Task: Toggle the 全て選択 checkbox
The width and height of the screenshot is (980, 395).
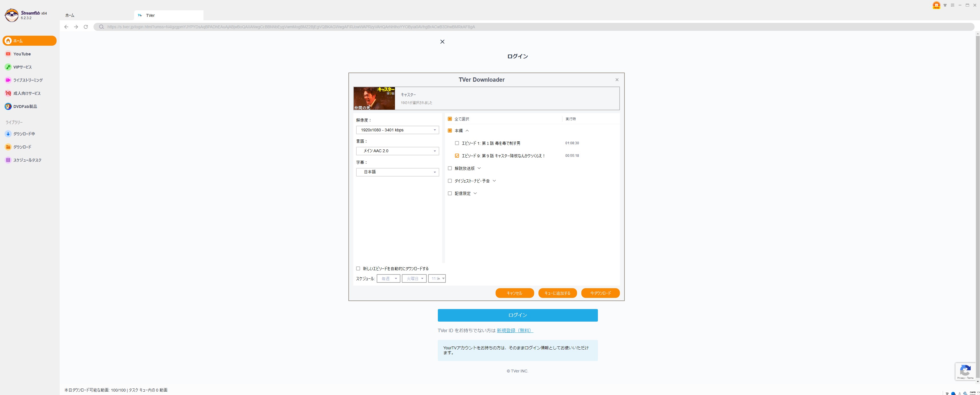Action: tap(450, 119)
